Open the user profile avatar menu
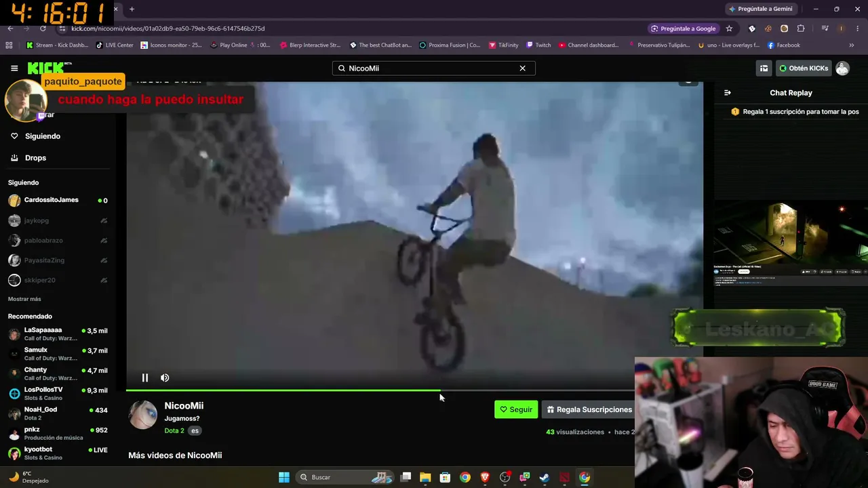The width and height of the screenshot is (868, 488). (x=842, y=68)
